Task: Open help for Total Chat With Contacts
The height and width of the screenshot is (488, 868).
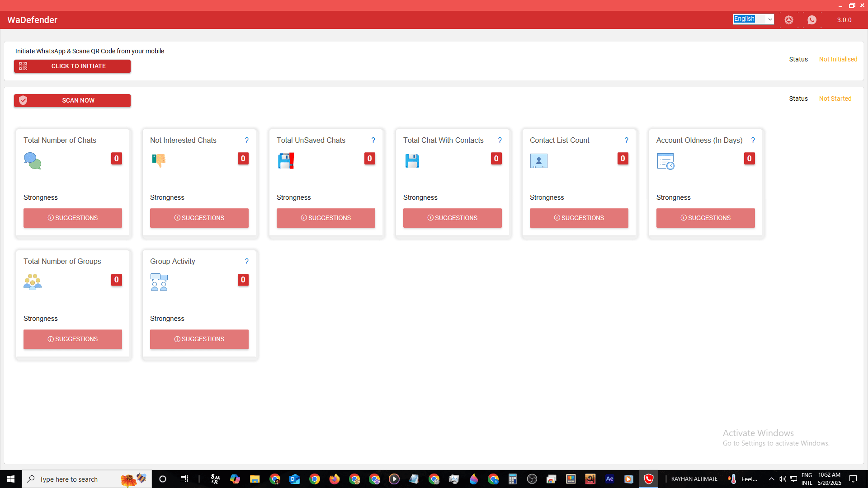Action: pyautogui.click(x=500, y=140)
